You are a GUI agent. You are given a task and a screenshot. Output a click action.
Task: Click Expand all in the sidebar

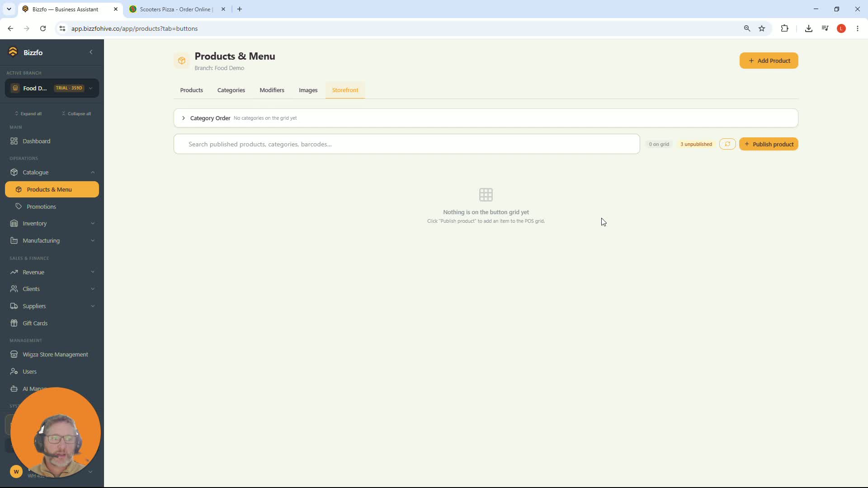(x=28, y=113)
